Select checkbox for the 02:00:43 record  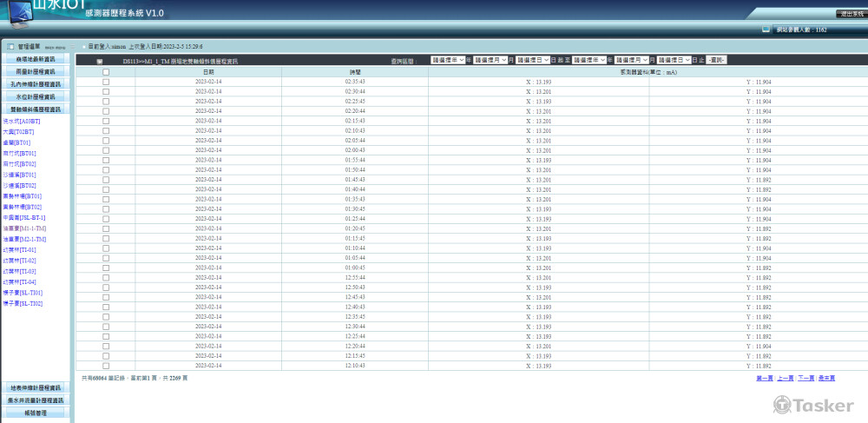106,150
